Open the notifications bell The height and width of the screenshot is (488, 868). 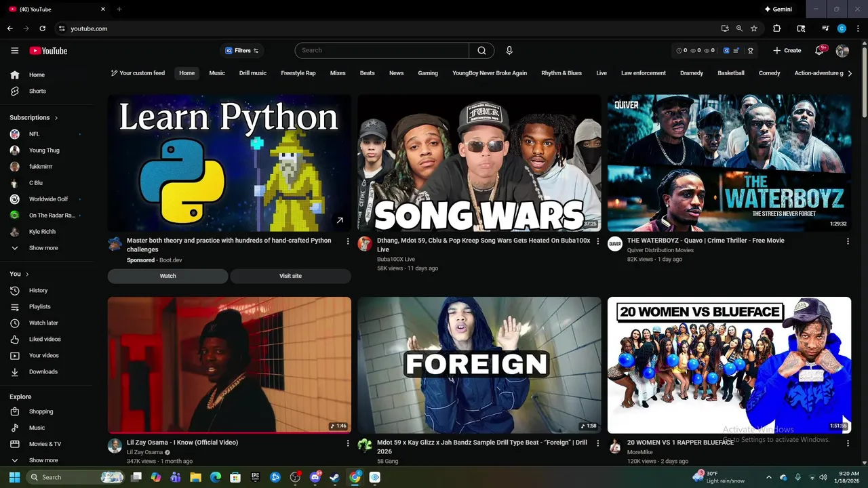click(x=818, y=50)
